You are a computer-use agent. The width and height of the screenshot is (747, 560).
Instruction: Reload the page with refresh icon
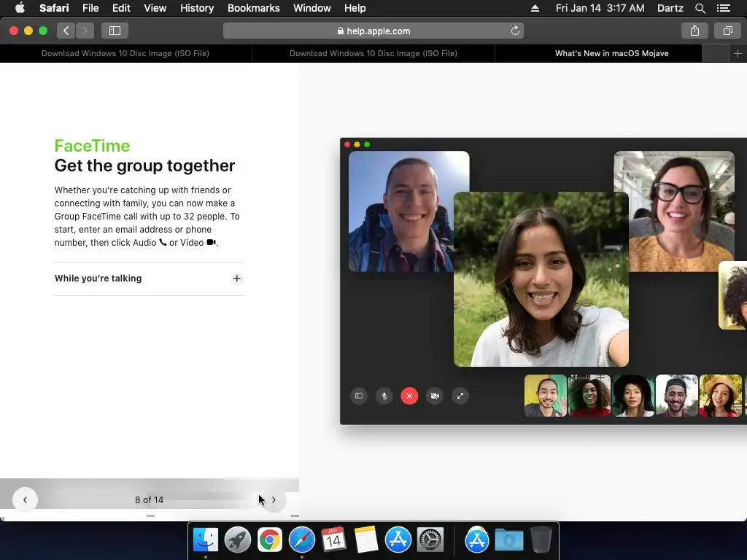(x=515, y=31)
